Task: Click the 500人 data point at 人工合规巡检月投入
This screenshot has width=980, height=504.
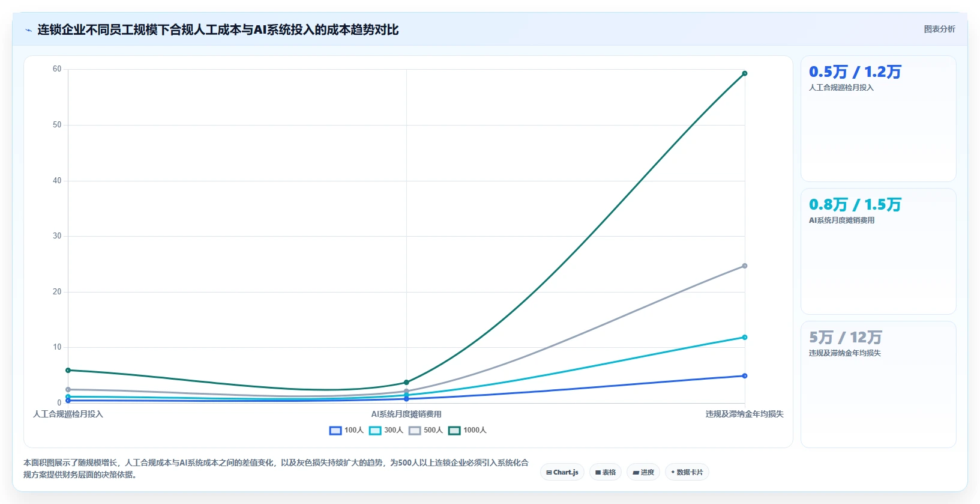Action: pos(68,389)
